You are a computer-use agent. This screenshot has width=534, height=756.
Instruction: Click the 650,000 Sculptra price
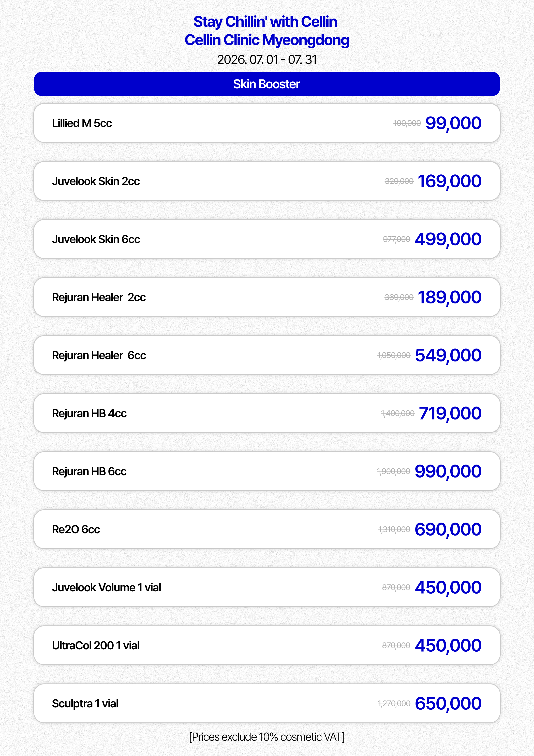pyautogui.click(x=448, y=704)
